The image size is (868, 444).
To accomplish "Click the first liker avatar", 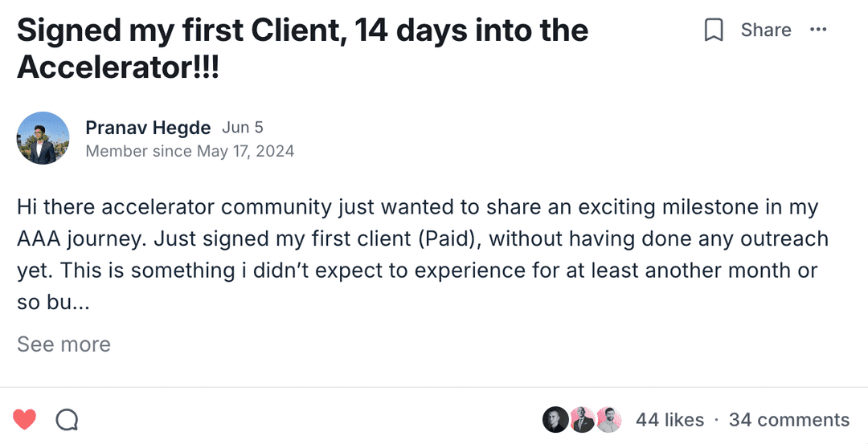I will point(555,420).
